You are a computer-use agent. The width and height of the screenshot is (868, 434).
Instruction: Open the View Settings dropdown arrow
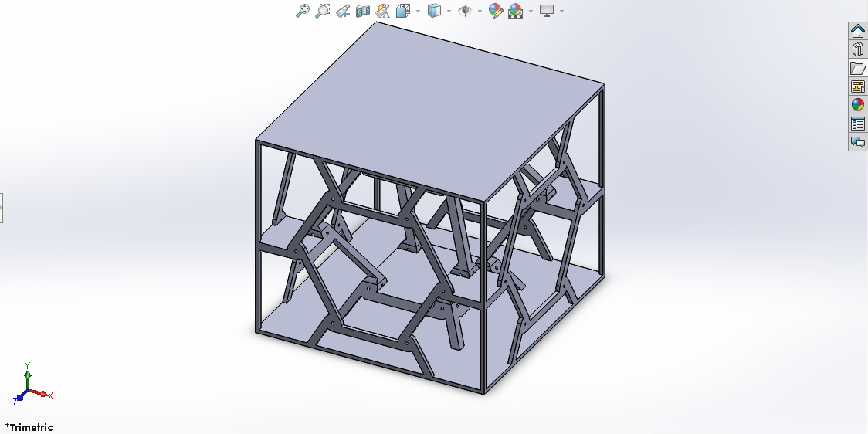click(x=562, y=11)
